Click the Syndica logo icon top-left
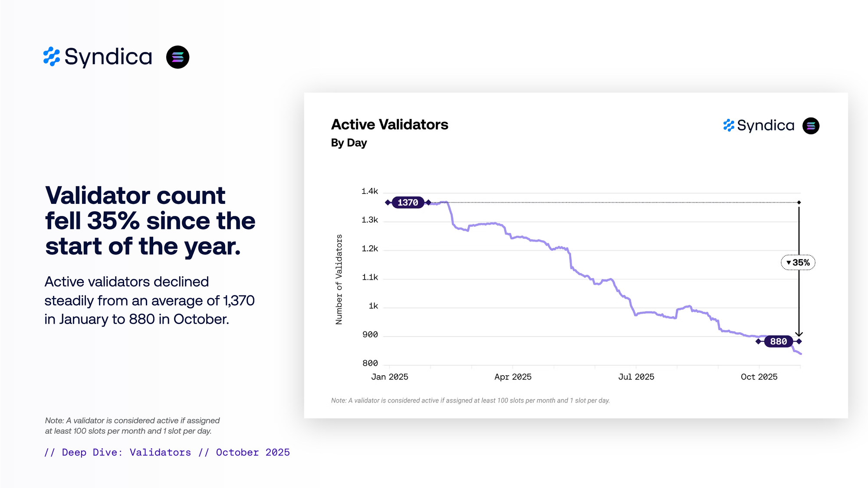The height and width of the screenshot is (488, 868). click(x=52, y=57)
